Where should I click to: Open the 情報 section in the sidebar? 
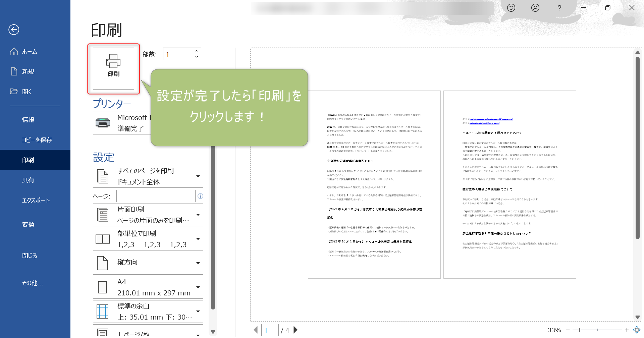point(28,119)
